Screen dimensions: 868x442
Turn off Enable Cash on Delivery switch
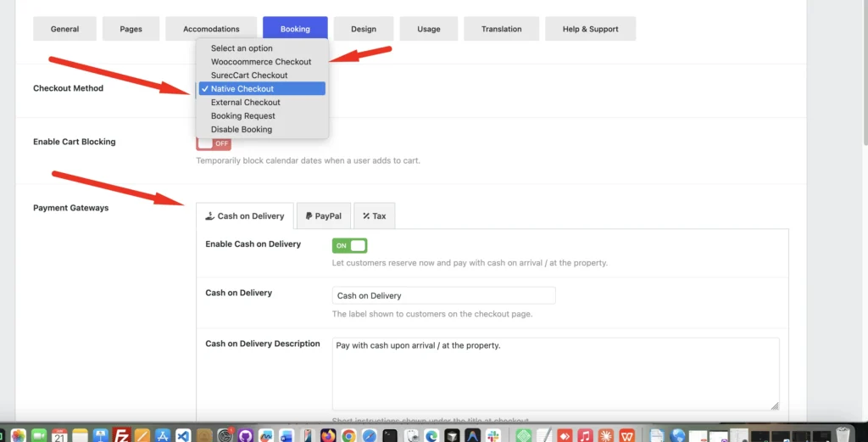coord(349,245)
